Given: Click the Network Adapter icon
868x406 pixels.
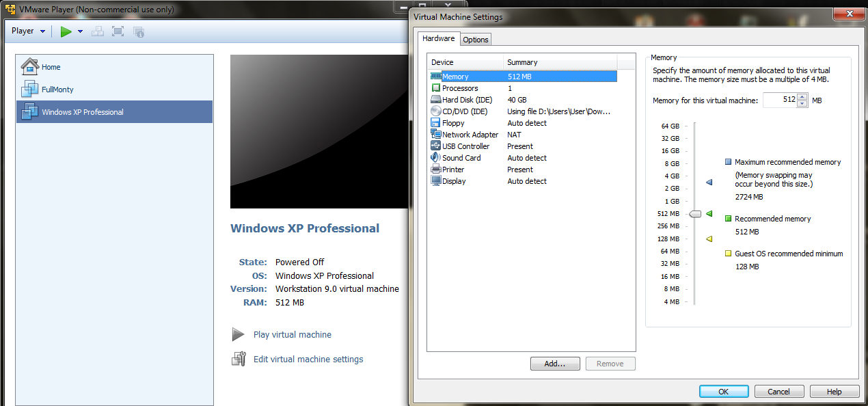Looking at the screenshot, I should point(436,135).
